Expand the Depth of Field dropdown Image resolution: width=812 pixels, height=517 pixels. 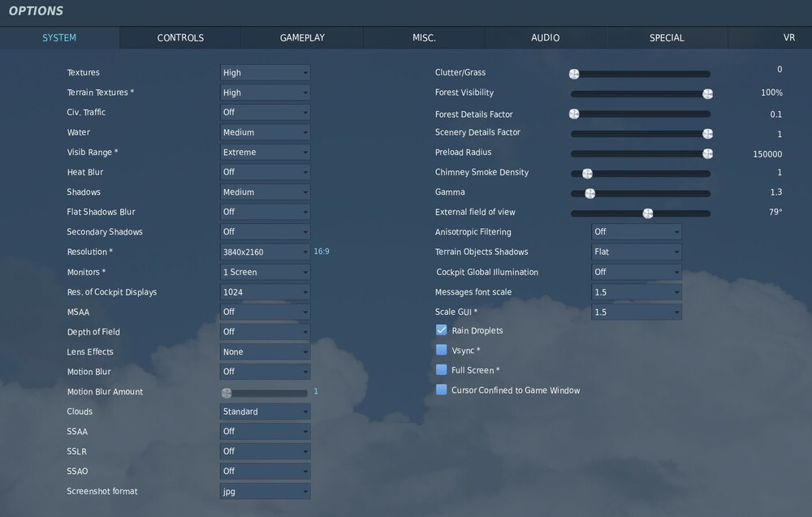click(x=266, y=332)
